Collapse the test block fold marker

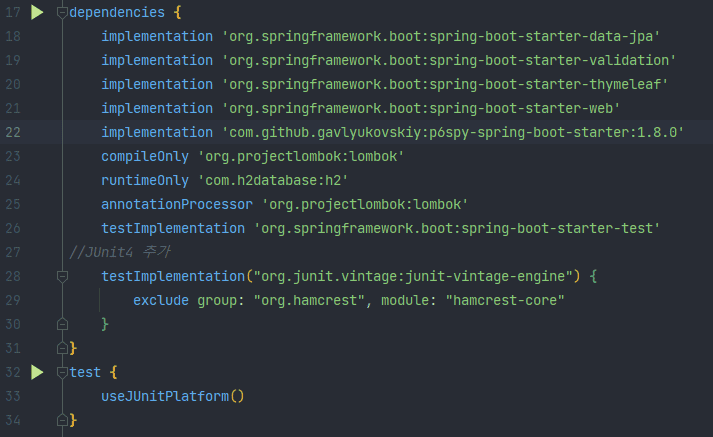coord(62,373)
